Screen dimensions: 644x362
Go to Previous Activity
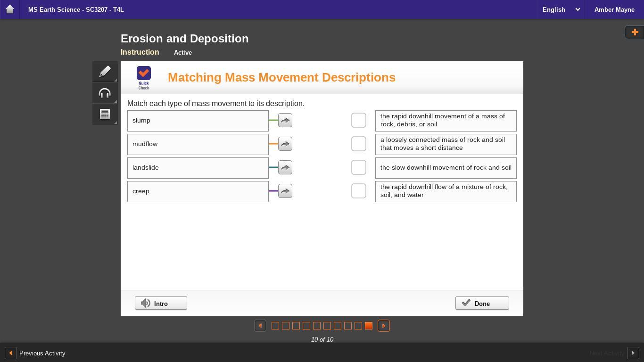(35, 353)
